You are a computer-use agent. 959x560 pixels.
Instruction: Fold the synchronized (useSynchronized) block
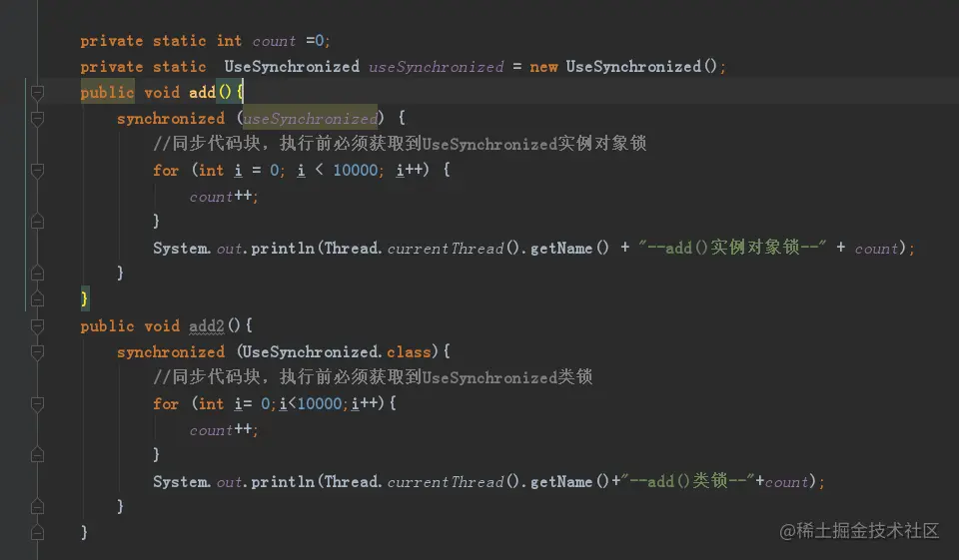coord(37,119)
